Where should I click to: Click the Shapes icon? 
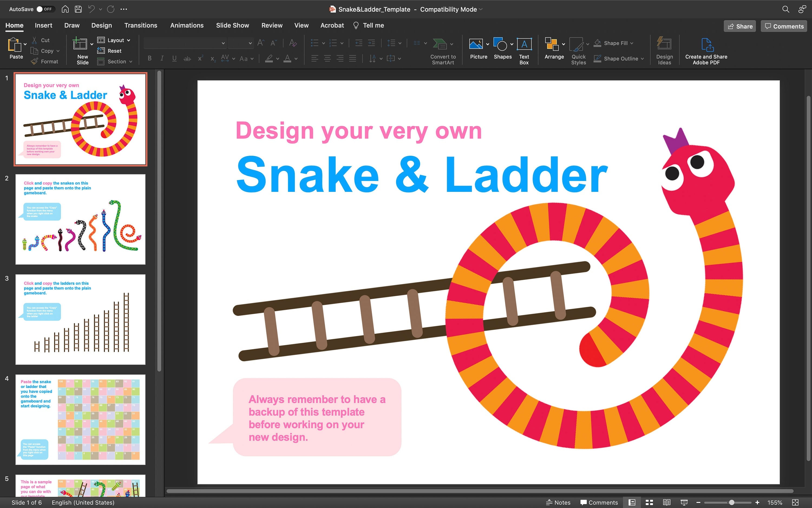500,44
